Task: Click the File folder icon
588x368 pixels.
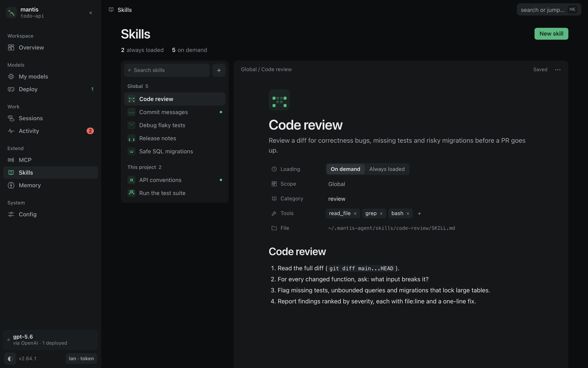Action: (274, 228)
